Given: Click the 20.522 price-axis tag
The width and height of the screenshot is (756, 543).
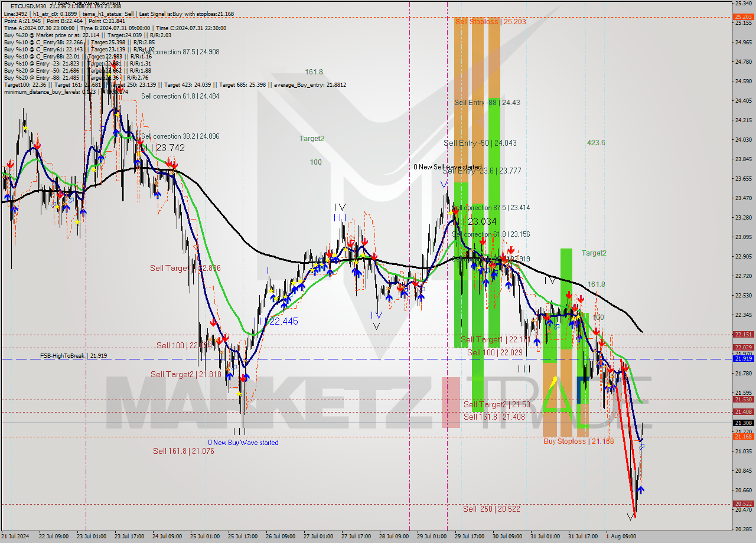Looking at the screenshot, I should (743, 504).
